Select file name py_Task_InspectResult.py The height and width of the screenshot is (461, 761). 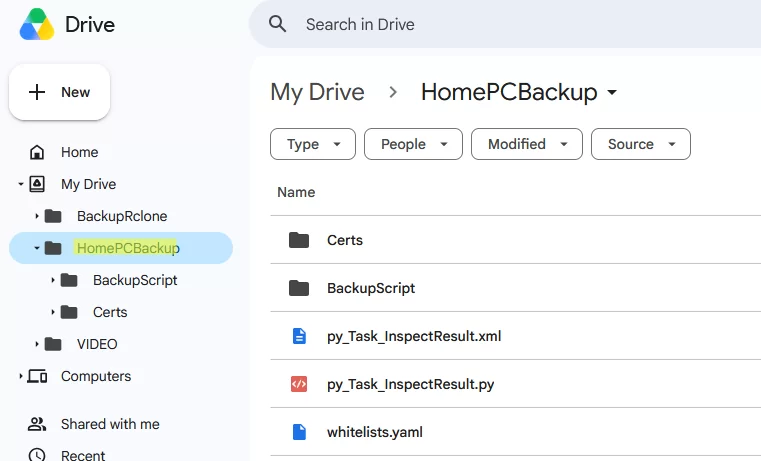pos(411,384)
